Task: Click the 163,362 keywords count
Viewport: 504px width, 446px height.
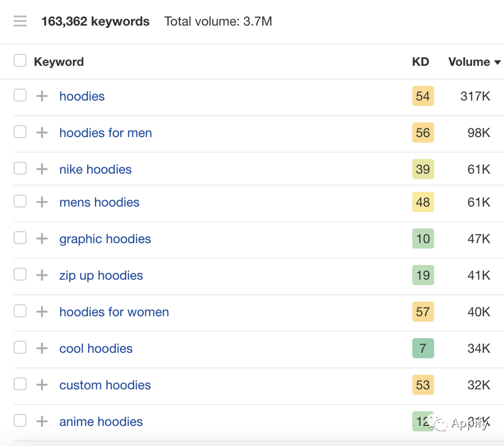Action: click(x=96, y=22)
